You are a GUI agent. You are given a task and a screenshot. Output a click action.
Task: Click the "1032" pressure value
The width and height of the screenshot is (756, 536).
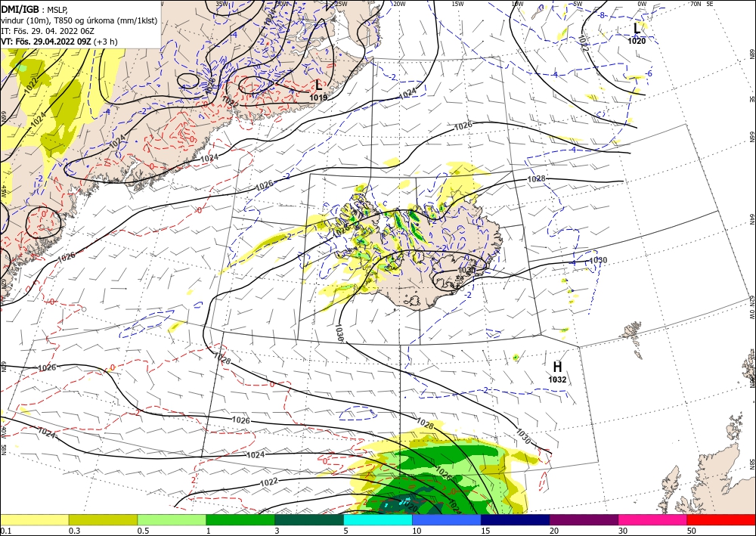coord(557,380)
